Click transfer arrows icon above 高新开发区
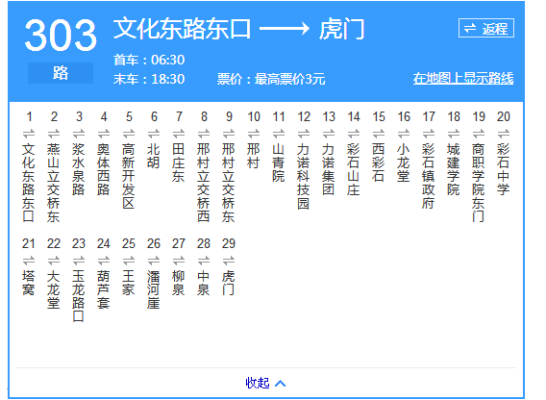546x400 pixels. coord(129,133)
